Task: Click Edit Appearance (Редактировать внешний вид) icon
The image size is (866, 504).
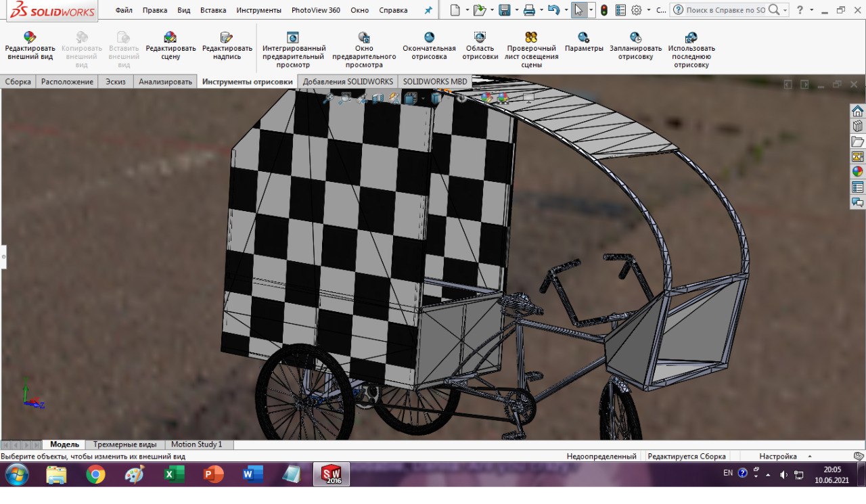Action: click(30, 38)
